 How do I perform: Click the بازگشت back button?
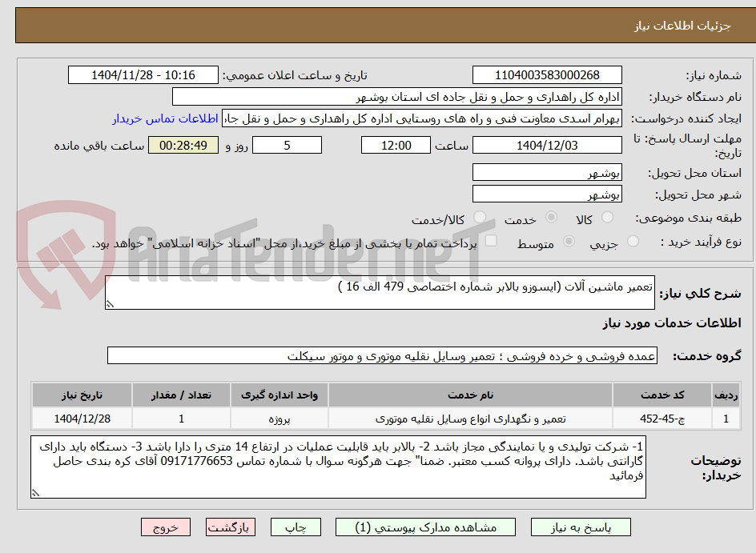click(231, 527)
